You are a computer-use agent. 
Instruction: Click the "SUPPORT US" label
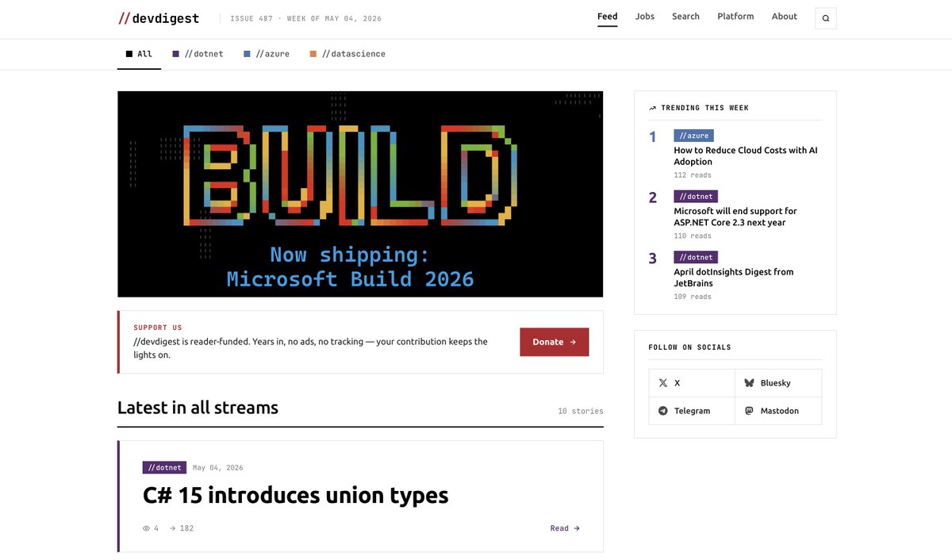coord(158,328)
